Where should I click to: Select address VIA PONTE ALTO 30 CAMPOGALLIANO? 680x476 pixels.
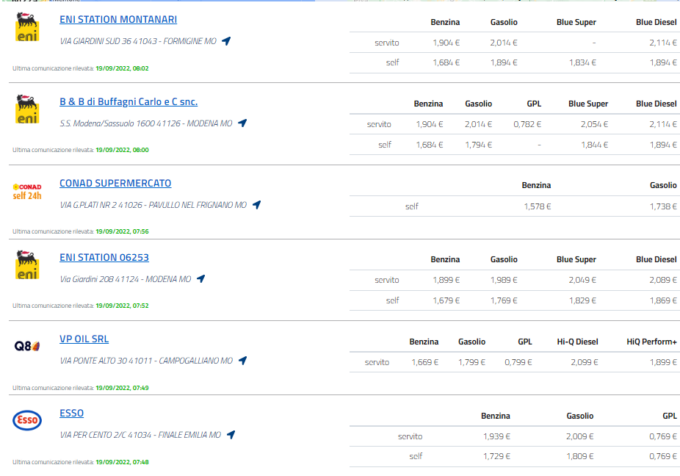[146, 360]
